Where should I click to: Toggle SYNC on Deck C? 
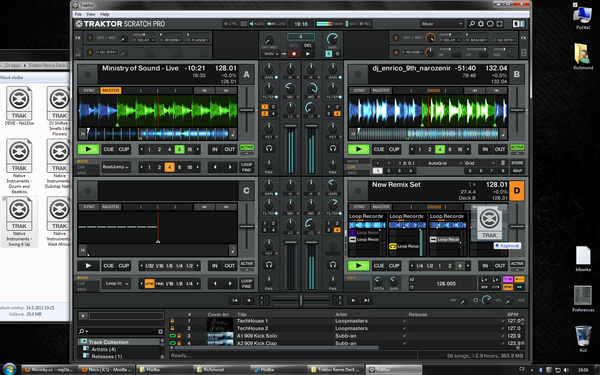click(89, 207)
